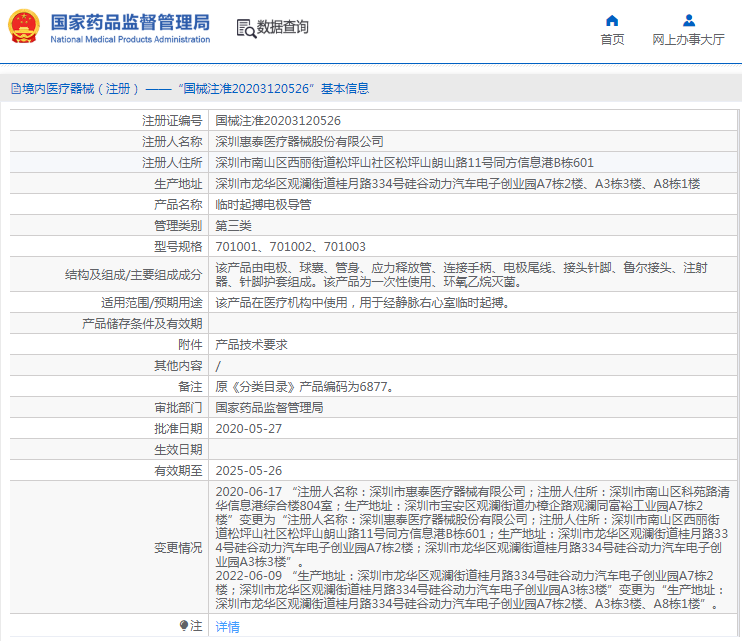Click the slash value in 其他内容 row
The width and height of the screenshot is (742, 641).
[218, 366]
